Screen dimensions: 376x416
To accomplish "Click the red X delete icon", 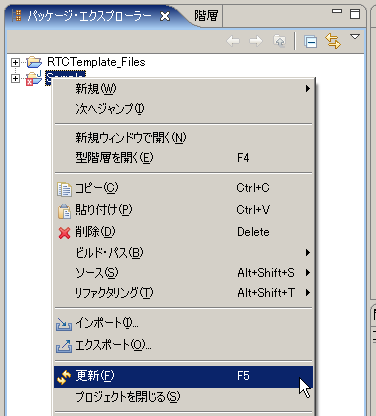I will (64, 233).
